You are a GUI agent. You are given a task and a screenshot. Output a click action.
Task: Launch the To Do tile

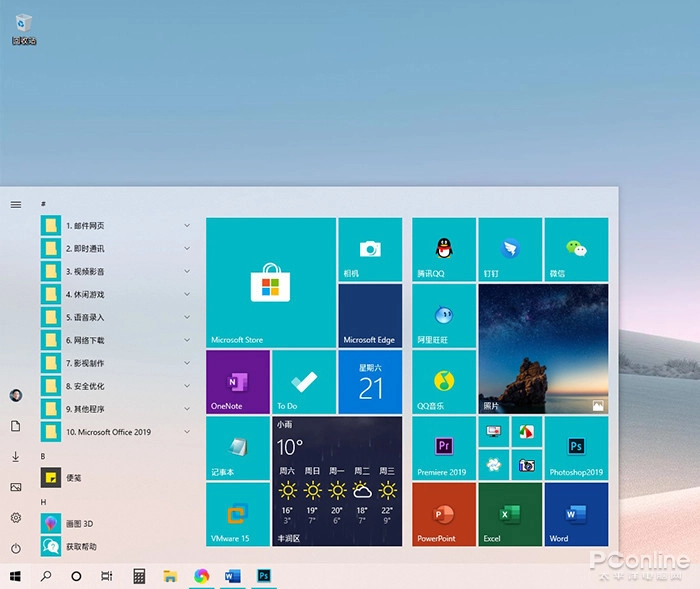click(x=304, y=382)
